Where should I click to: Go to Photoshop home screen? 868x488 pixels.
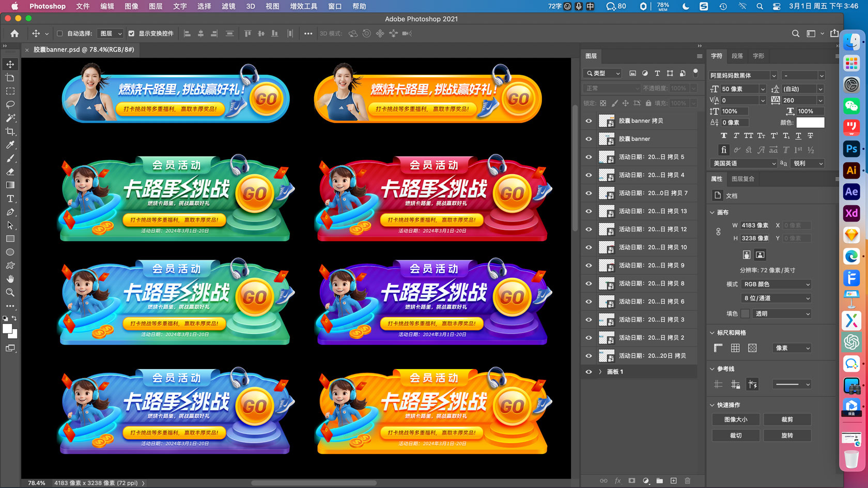point(14,34)
